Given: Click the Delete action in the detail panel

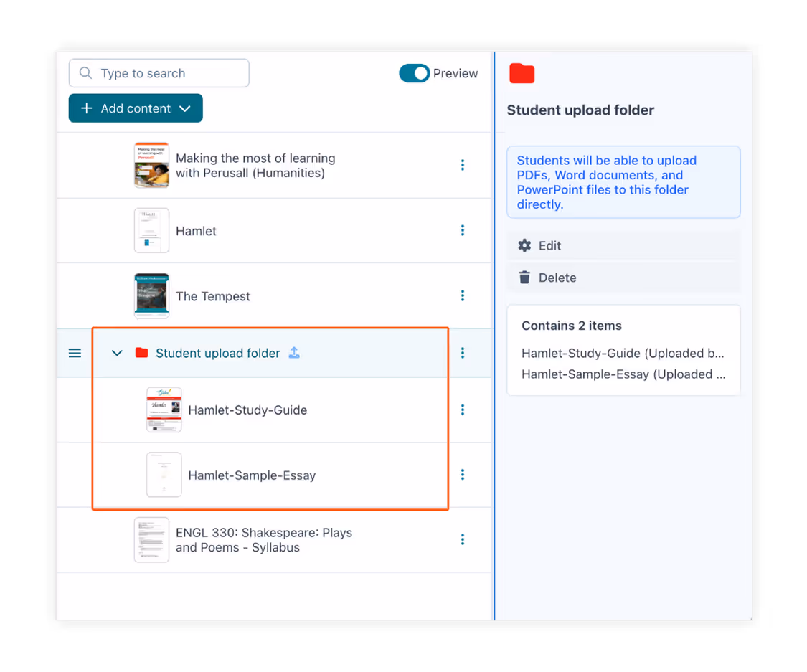Looking at the screenshot, I should click(557, 278).
